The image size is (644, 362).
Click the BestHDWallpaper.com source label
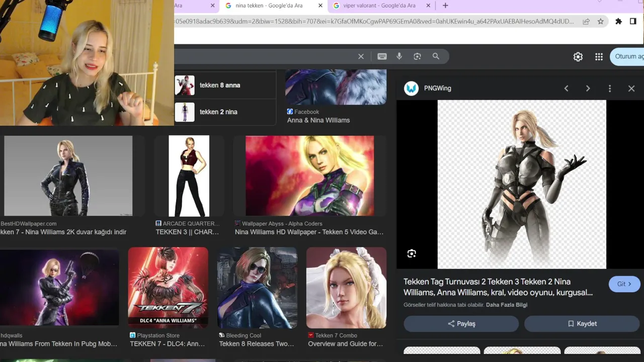pos(29,224)
